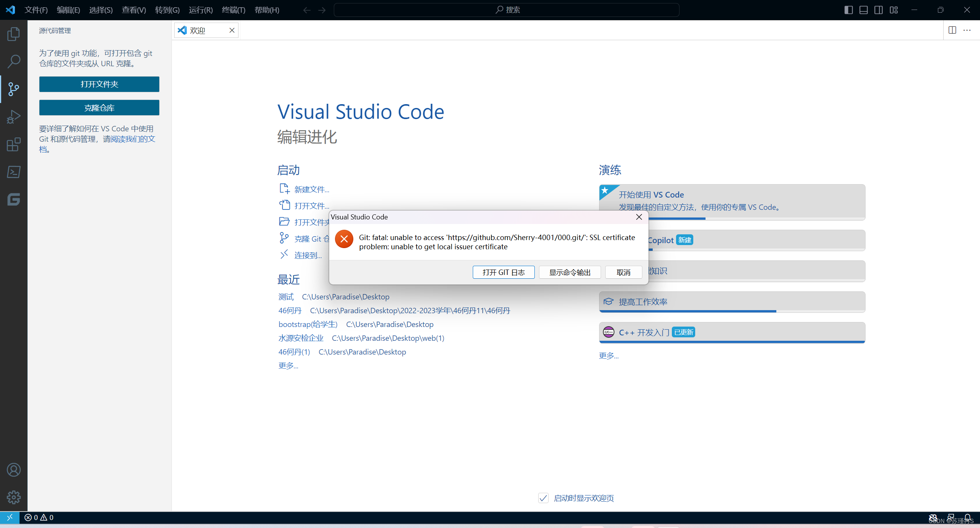This screenshot has width=980, height=528.
Task: Click the notifications bell in status bar
Action: point(968,518)
